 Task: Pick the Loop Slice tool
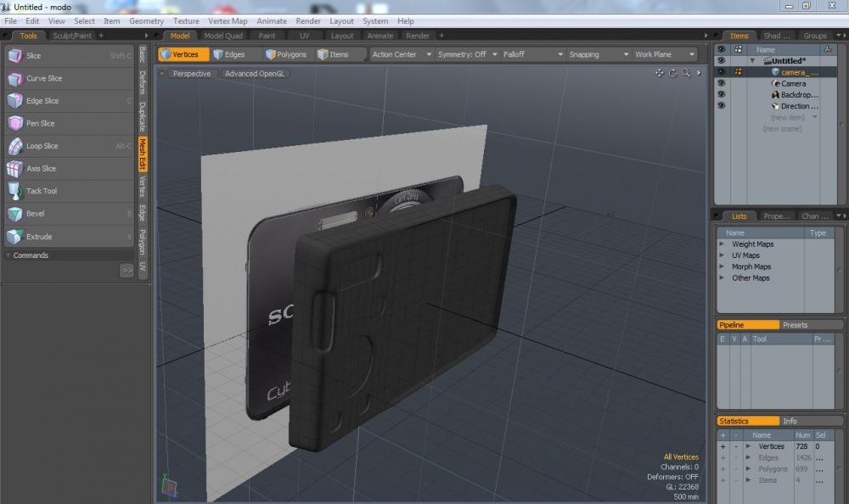click(x=69, y=146)
